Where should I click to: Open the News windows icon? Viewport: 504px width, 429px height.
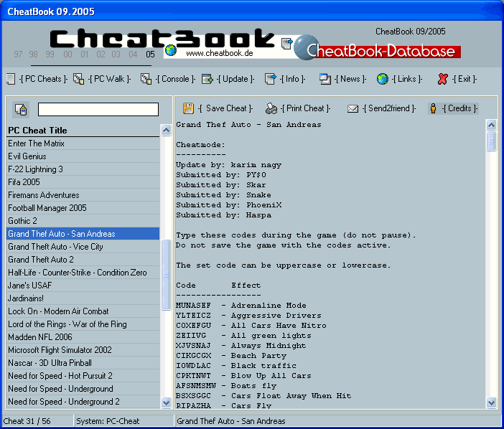click(x=325, y=79)
